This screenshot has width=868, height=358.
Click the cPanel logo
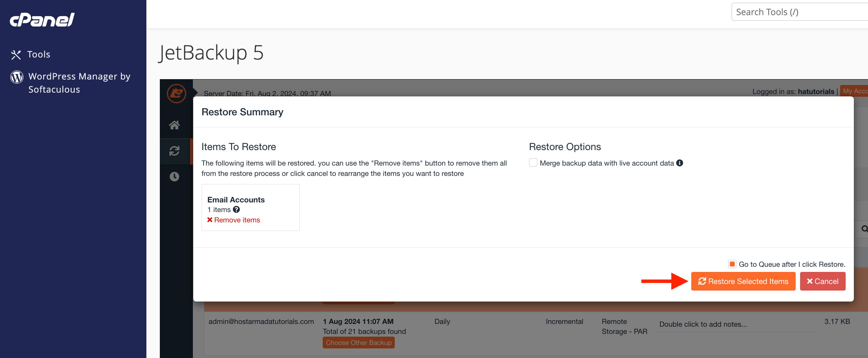[42, 20]
